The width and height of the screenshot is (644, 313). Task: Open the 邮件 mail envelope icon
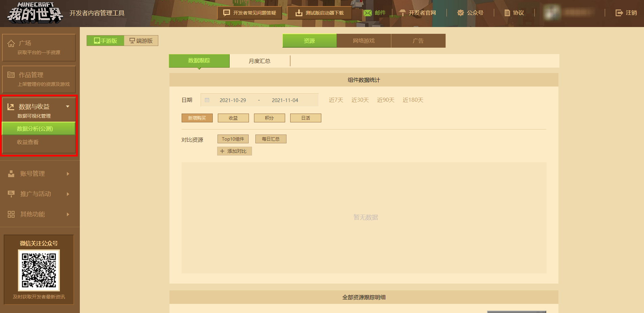tap(367, 13)
